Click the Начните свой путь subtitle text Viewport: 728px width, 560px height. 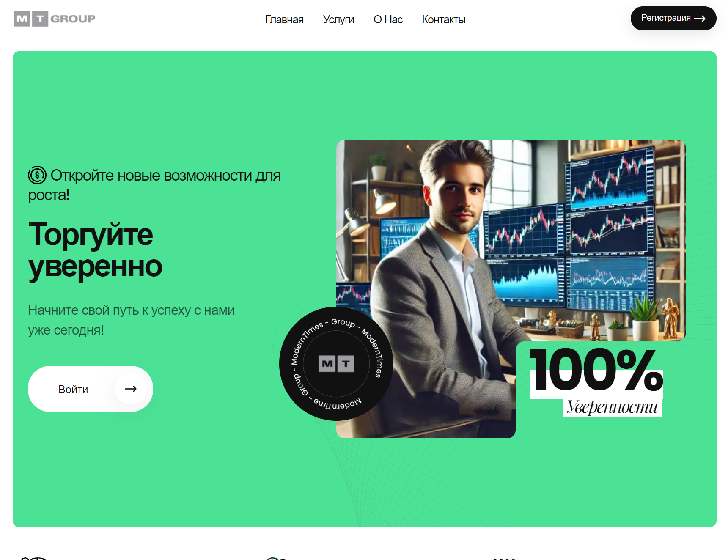point(131,320)
